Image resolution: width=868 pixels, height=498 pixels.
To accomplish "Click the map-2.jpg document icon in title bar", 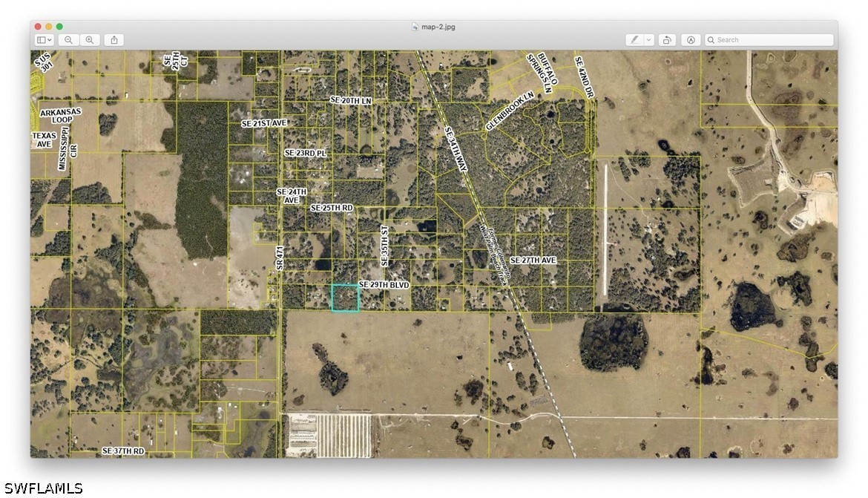I will click(x=415, y=27).
